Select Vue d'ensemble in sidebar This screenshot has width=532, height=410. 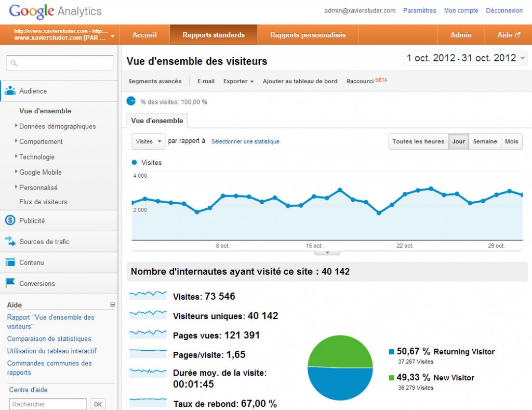pos(45,111)
